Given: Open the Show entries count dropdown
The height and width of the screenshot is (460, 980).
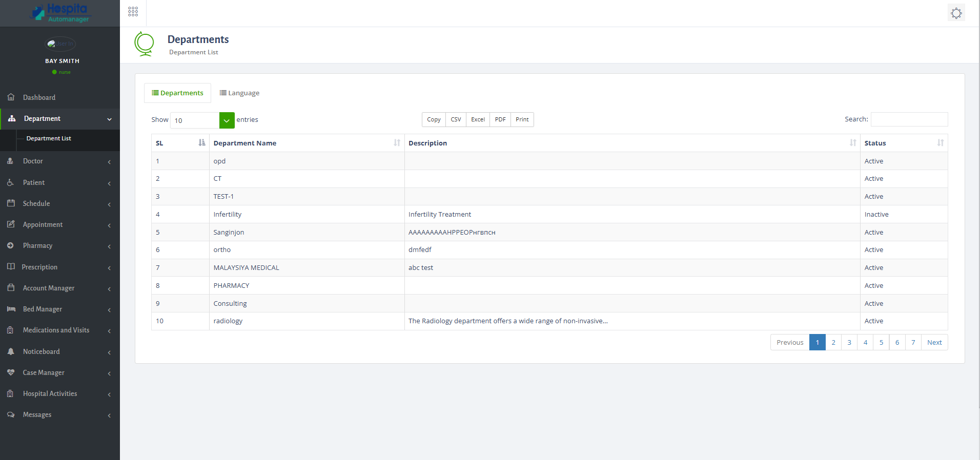Looking at the screenshot, I should coord(202,120).
